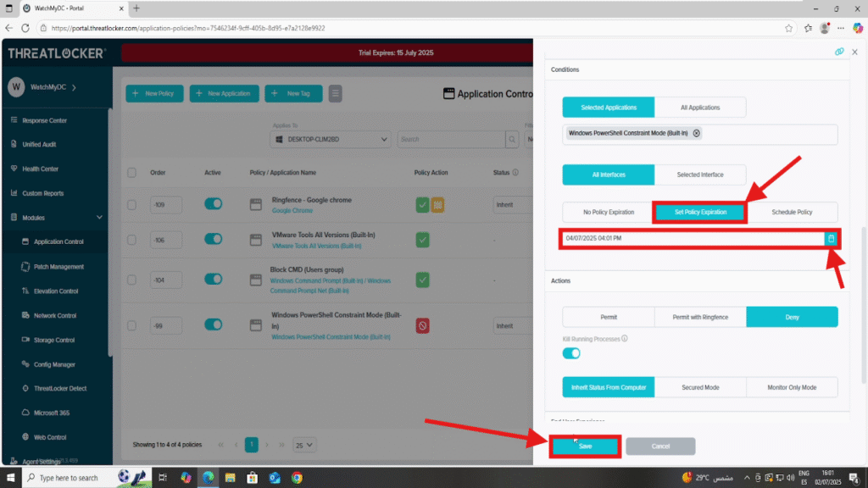The image size is (868, 488).
Task: Open Network Control module
Action: pos(55,315)
